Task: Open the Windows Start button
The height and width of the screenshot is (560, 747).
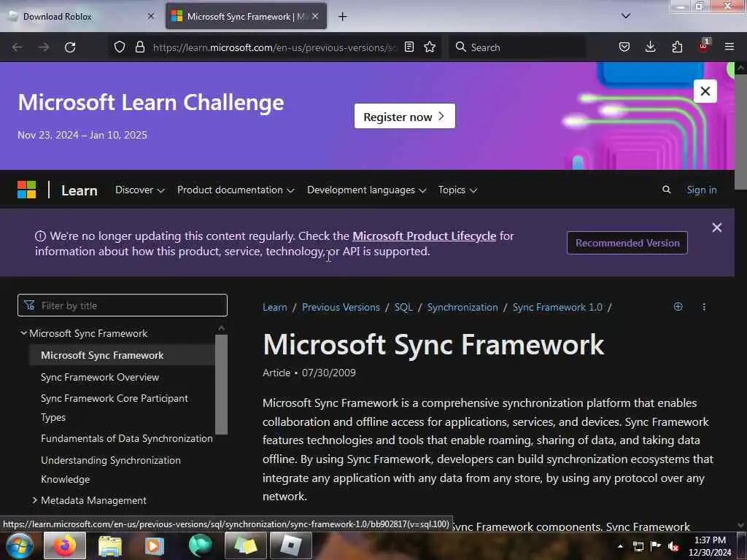Action: [x=20, y=545]
